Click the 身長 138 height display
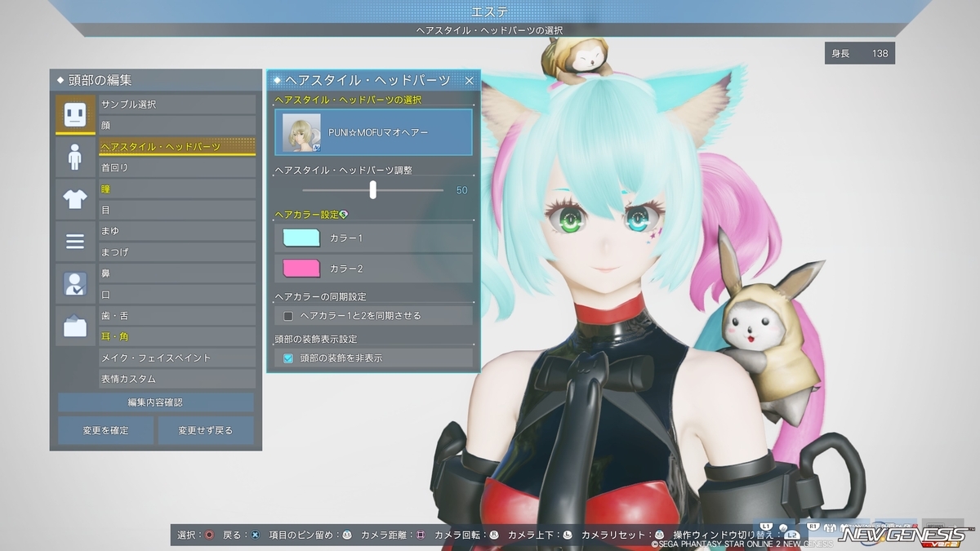The width and height of the screenshot is (980, 551). [x=859, y=54]
